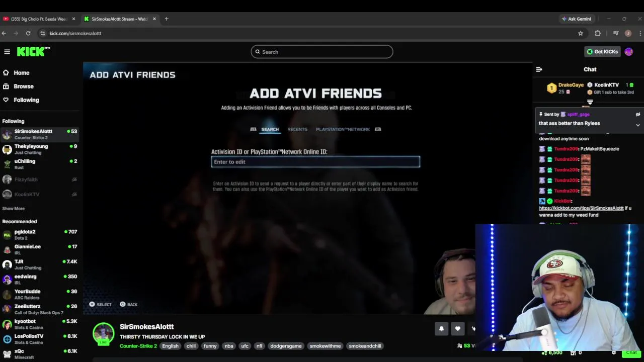Screen dimensions: 644x362
Task: Go back in browser history
Action: (x=4, y=33)
